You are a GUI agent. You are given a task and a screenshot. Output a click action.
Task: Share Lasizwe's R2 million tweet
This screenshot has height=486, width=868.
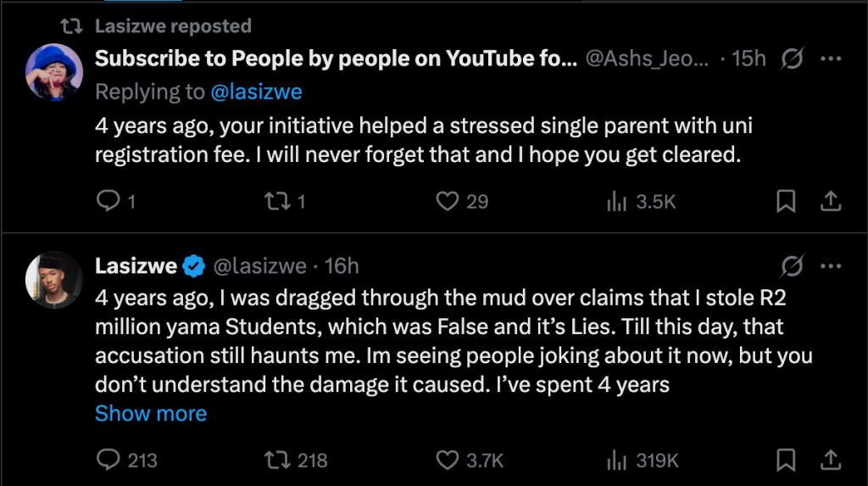click(x=832, y=460)
